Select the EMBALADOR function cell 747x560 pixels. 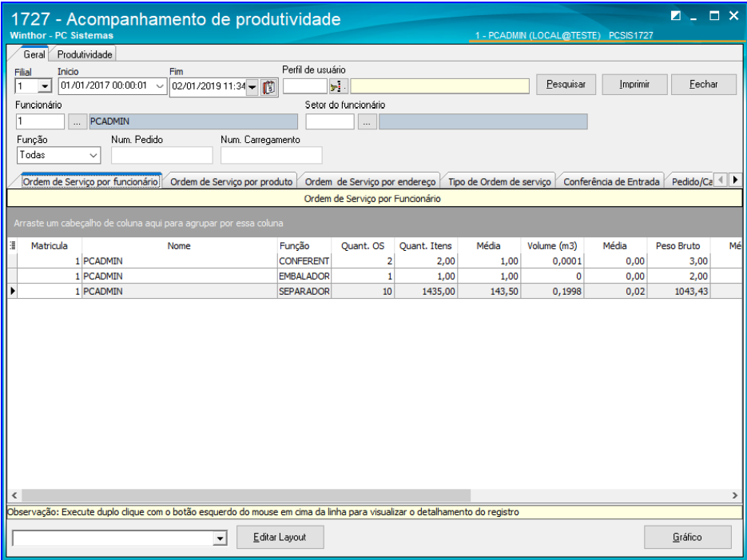(304, 276)
